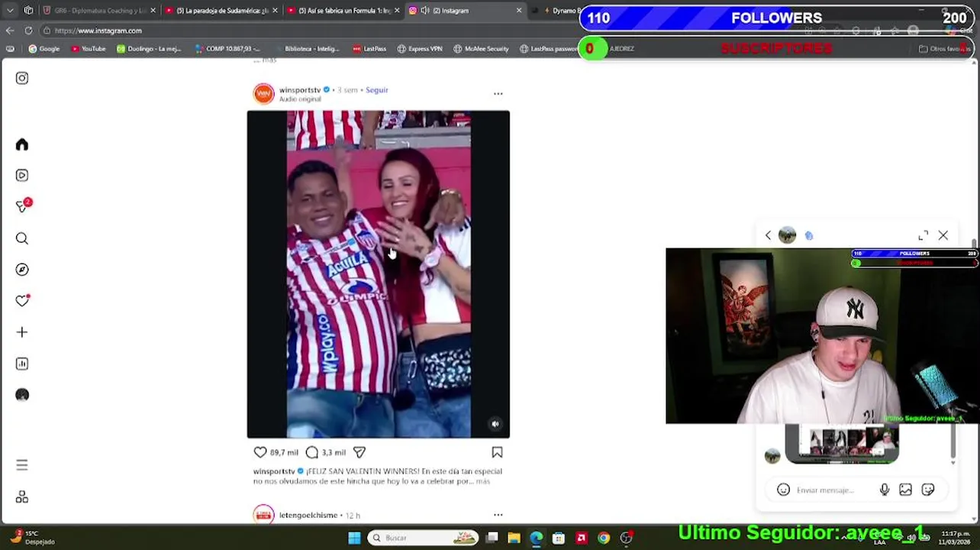This screenshot has height=550, width=980.
Task: Mute audio on Instagram tab speaker icon
Action: tap(425, 11)
